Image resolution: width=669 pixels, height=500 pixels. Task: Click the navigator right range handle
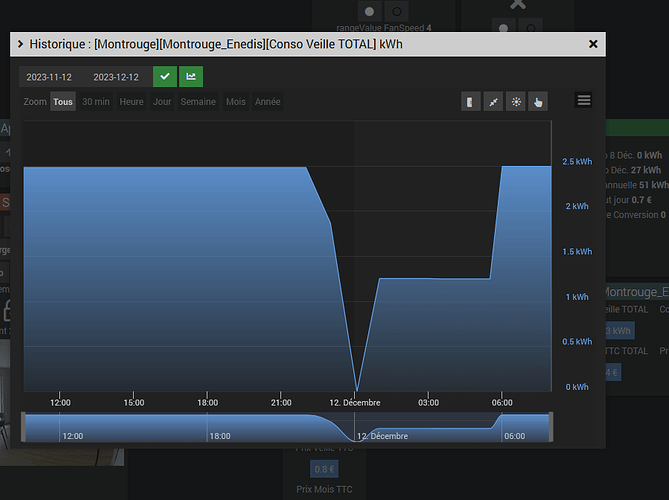[551, 427]
